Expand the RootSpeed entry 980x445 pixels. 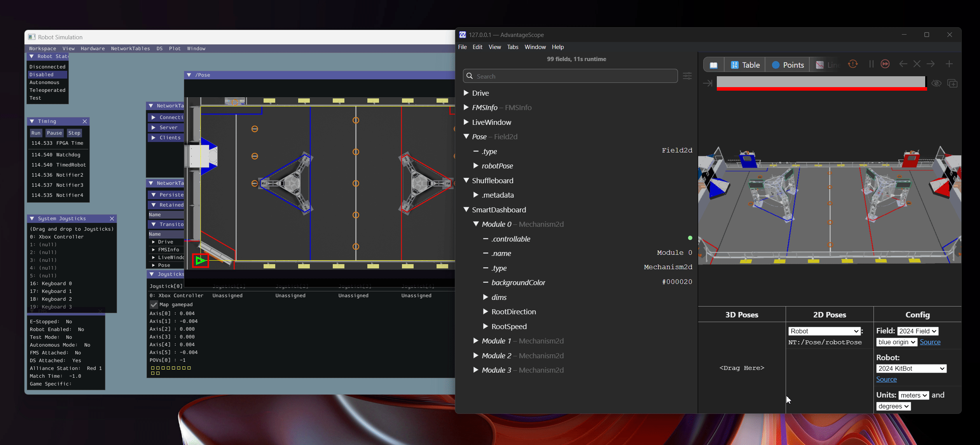tap(486, 326)
